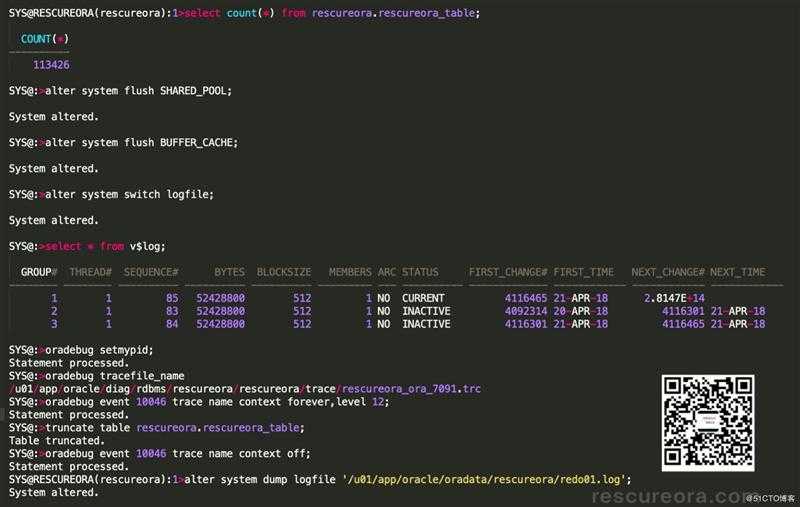Click the NEXT_TIME column header

tap(737, 272)
